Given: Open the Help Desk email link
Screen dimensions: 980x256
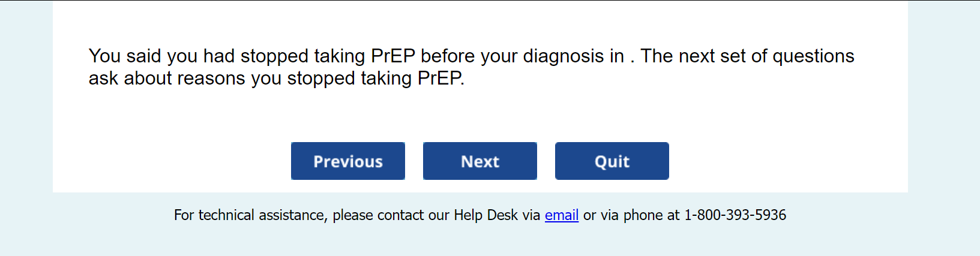Looking at the screenshot, I should [561, 215].
